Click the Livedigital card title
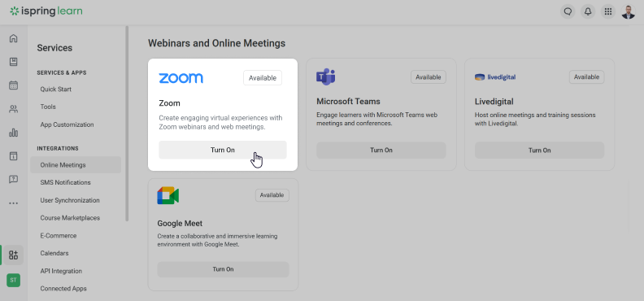The height and width of the screenshot is (301, 644). click(494, 102)
